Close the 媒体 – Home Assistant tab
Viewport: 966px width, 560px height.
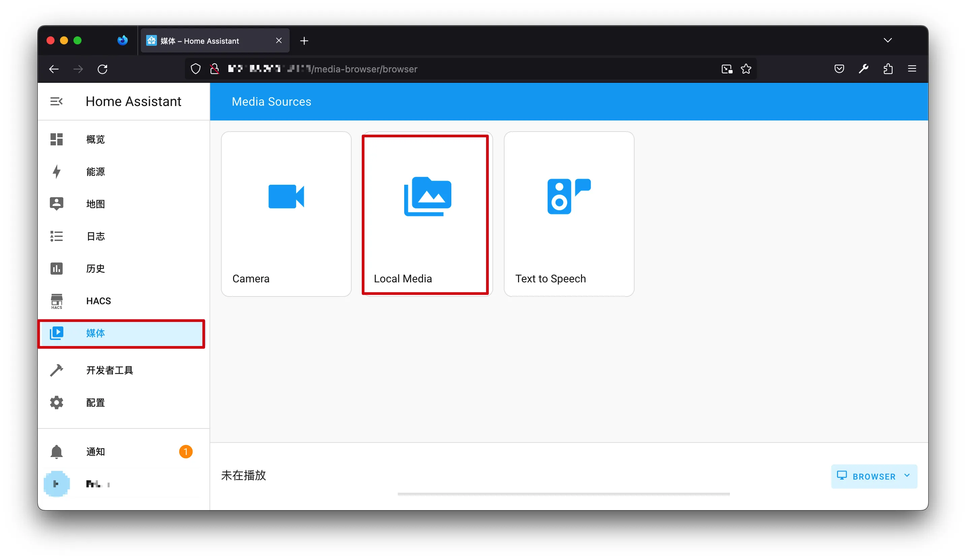point(279,40)
